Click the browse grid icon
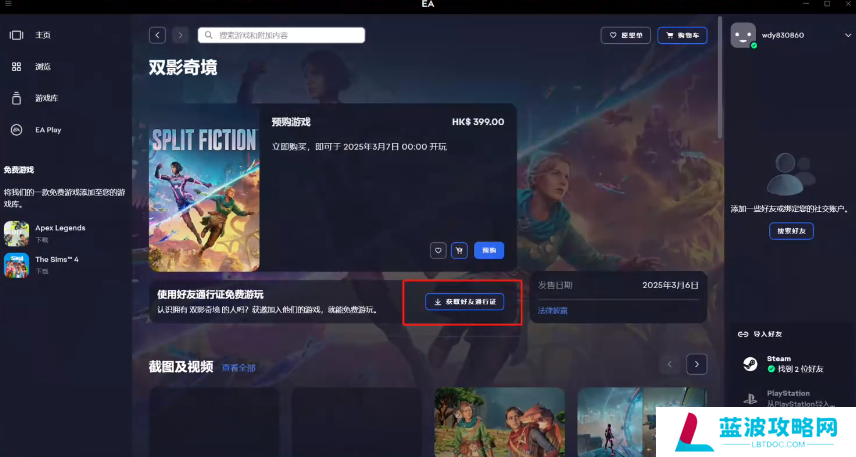Image resolution: width=856 pixels, height=457 pixels. point(16,67)
